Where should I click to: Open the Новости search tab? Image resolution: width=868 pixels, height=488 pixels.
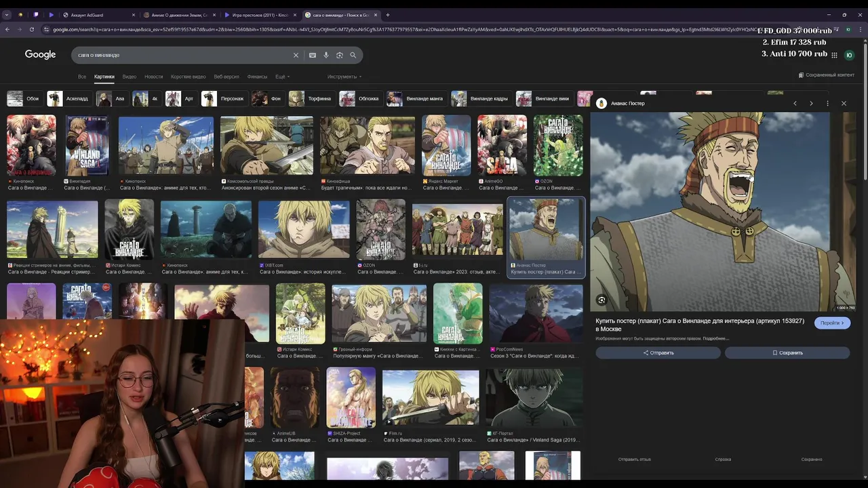(x=153, y=77)
